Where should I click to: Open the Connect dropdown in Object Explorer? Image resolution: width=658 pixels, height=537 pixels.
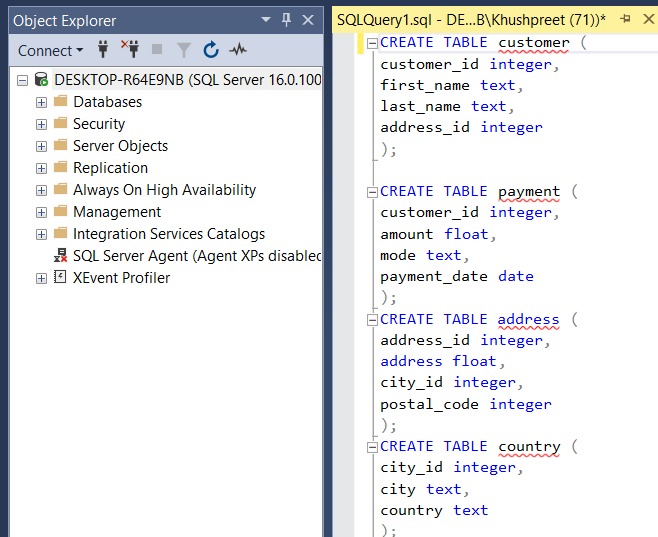(50, 51)
